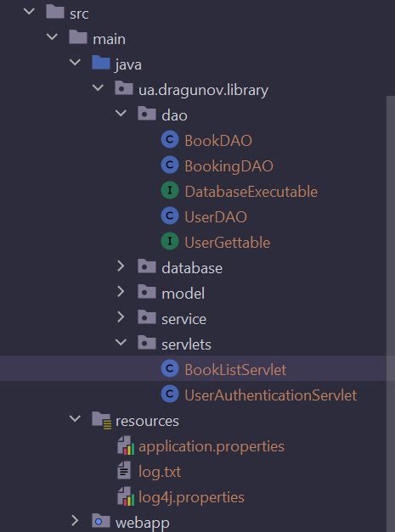Select the BookingDAO class
The image size is (395, 532).
(x=229, y=166)
